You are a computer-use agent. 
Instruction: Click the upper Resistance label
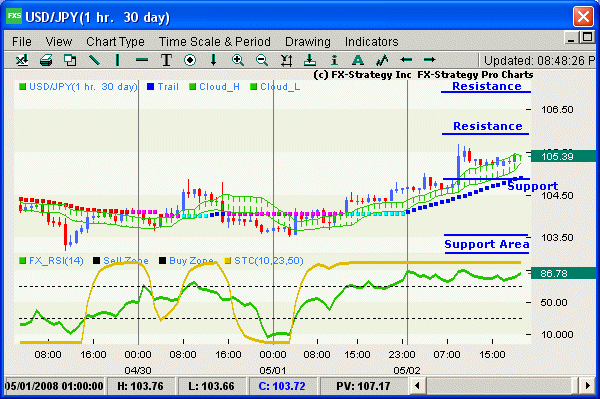486,86
